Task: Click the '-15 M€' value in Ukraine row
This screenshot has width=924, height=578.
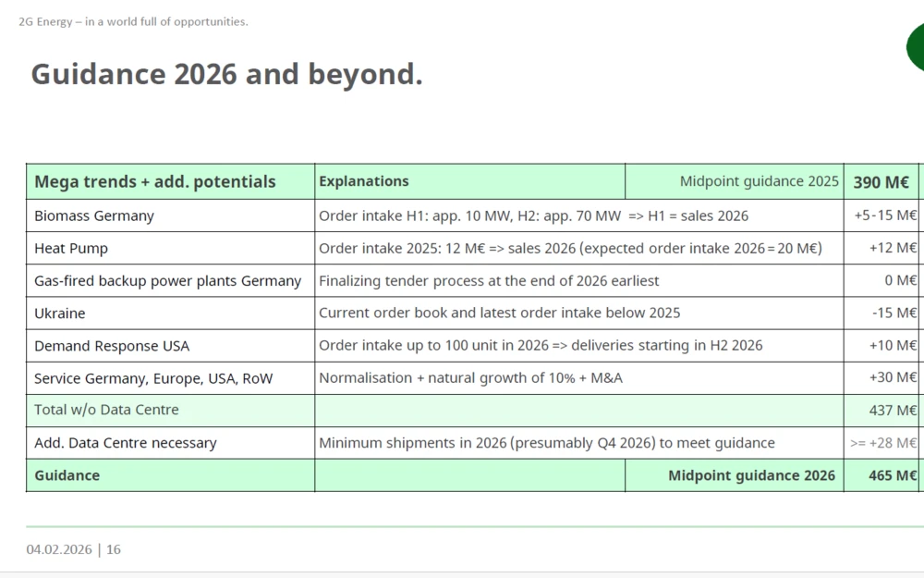Action: coord(894,314)
